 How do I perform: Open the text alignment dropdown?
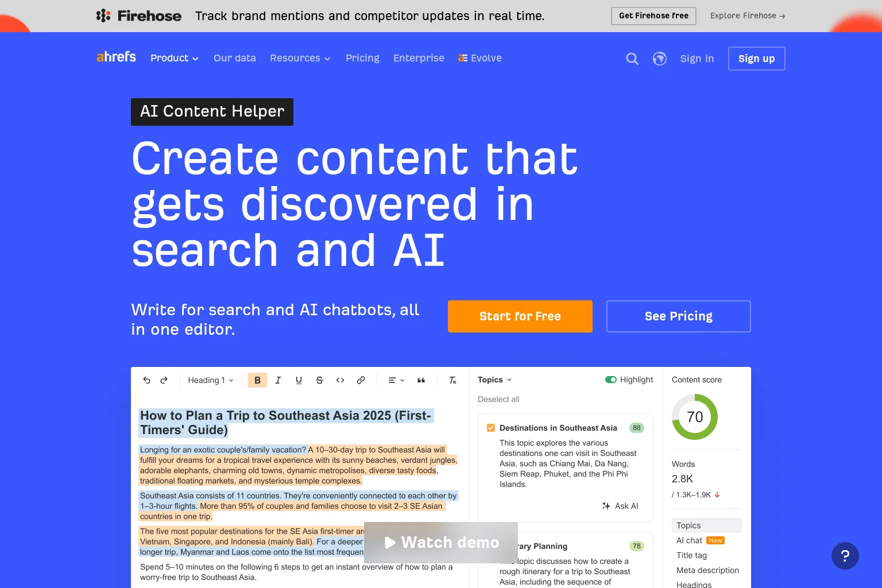click(396, 380)
